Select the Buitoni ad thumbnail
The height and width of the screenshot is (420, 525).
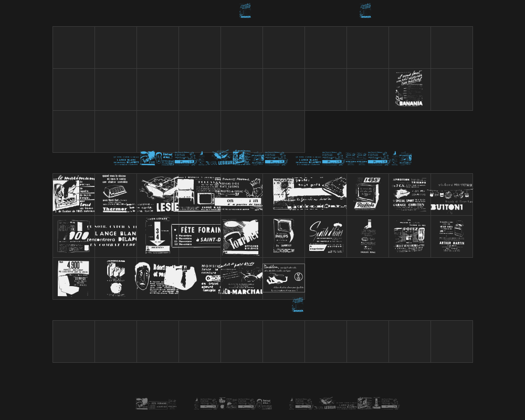[451, 197]
